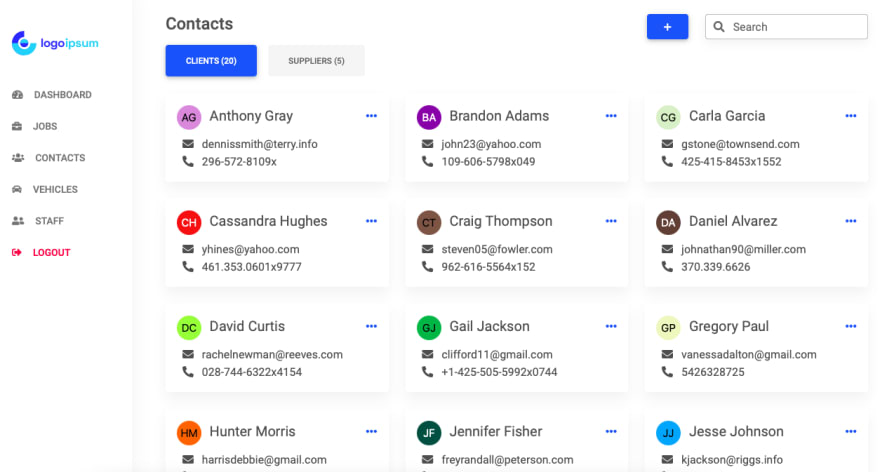This screenshot has height=472, width=880.
Task: Click email yhines@yahoo.com
Action: 250,249
